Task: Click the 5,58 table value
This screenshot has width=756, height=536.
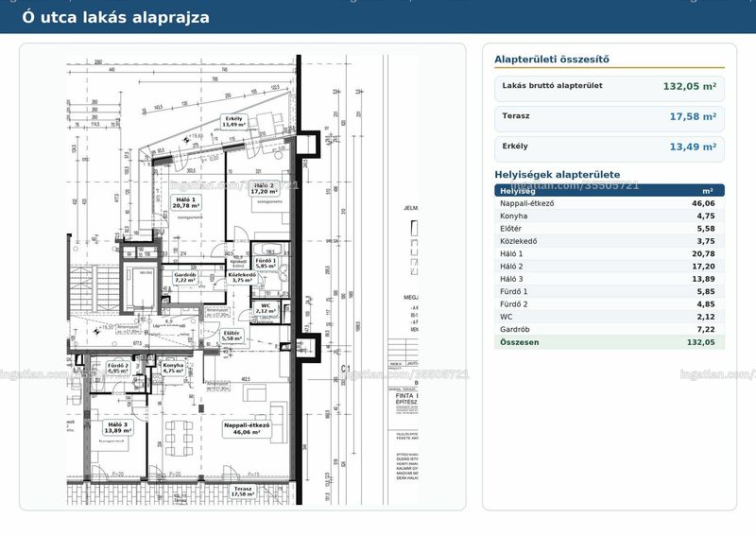Action: tap(705, 229)
